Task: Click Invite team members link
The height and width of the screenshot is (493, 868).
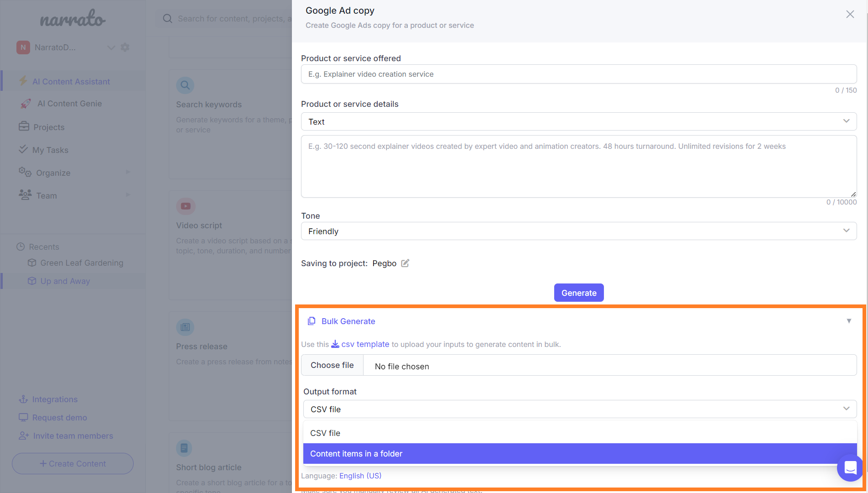Action: coord(73,435)
